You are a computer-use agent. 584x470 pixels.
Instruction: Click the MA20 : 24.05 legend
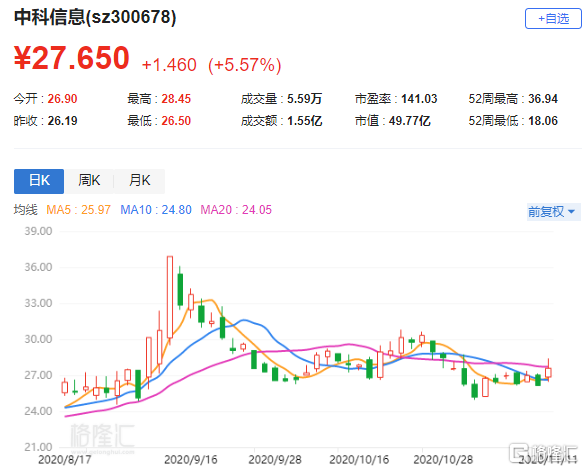[236, 210]
